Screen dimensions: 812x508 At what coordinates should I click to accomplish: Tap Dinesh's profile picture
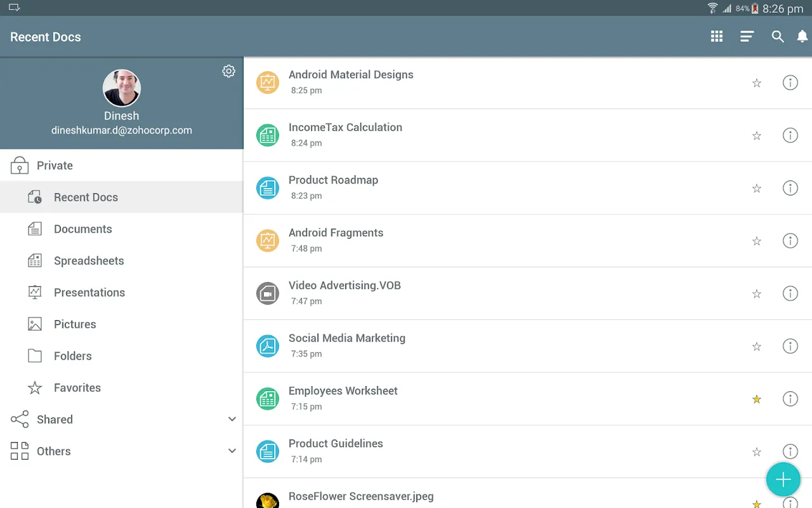point(121,88)
